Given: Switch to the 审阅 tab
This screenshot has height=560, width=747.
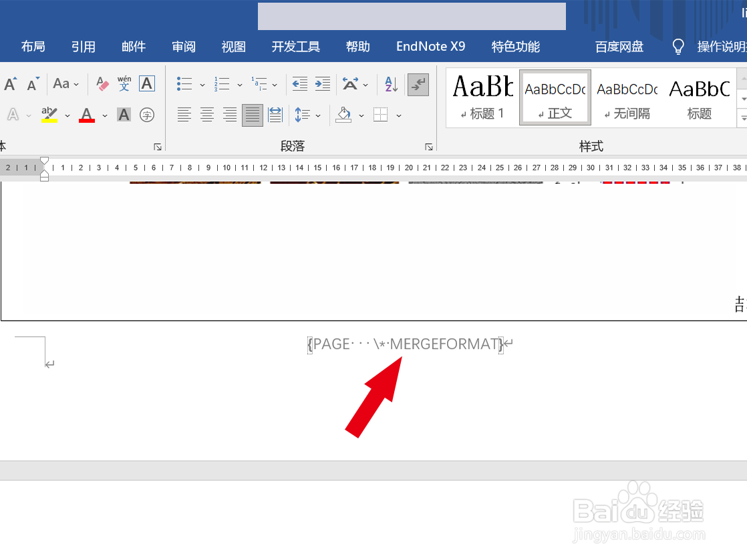Looking at the screenshot, I should 184,46.
